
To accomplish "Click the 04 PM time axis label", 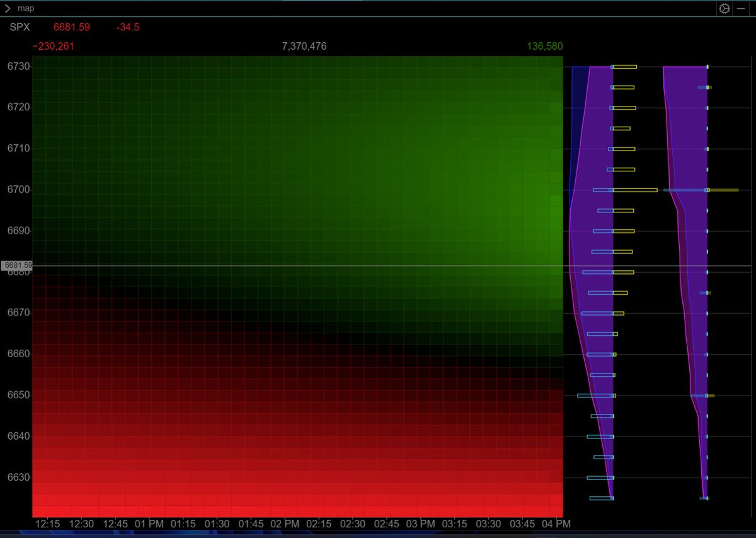I will coord(556,524).
